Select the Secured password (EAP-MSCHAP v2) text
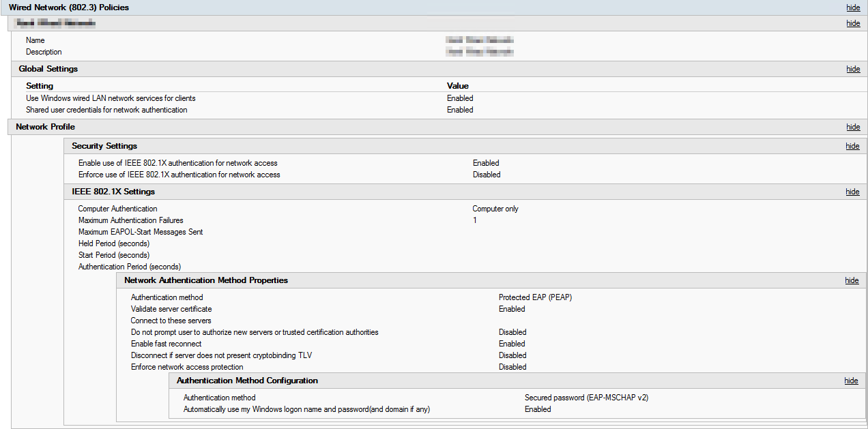The image size is (868, 429). pyautogui.click(x=590, y=398)
